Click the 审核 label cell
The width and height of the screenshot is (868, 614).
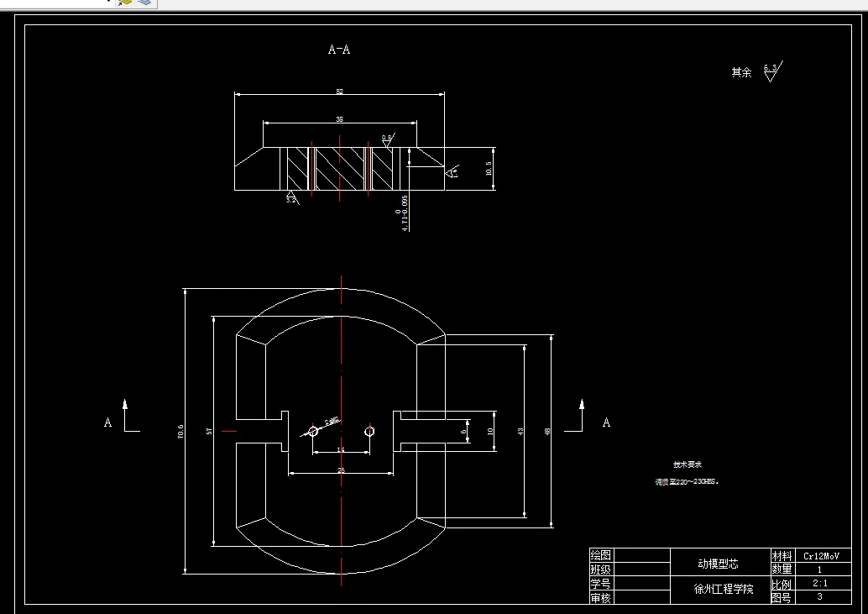point(600,598)
